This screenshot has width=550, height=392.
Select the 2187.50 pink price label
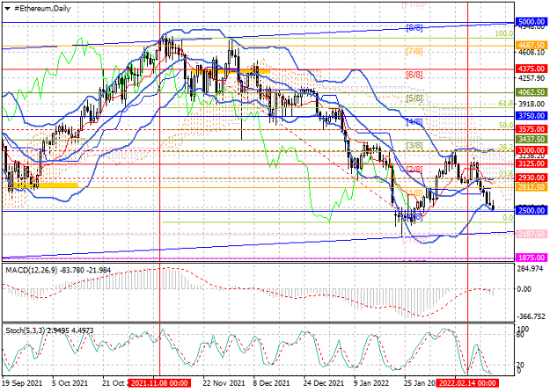click(x=531, y=234)
